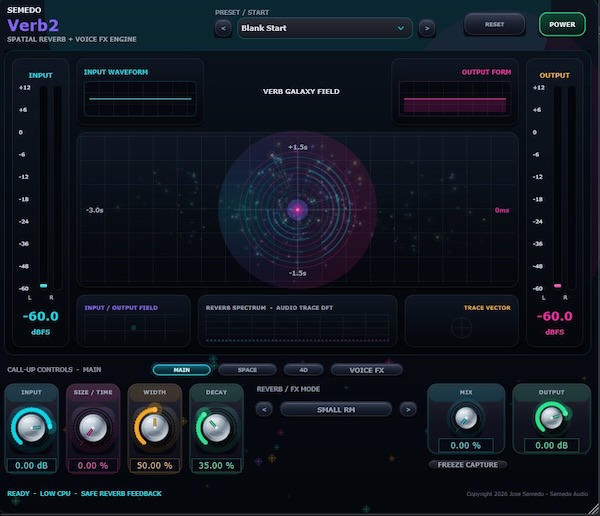Click the Verb2 logo title
The height and width of the screenshot is (516, 600).
click(x=33, y=26)
